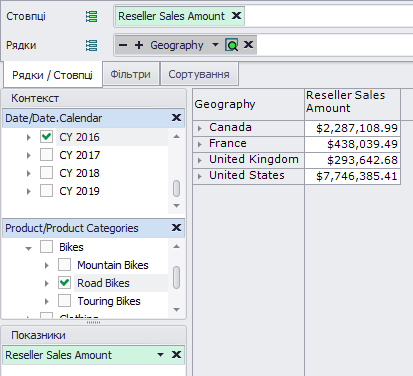413x376 pixels.
Task: Uncheck the Road Bikes checkbox
Action: [x=64, y=283]
